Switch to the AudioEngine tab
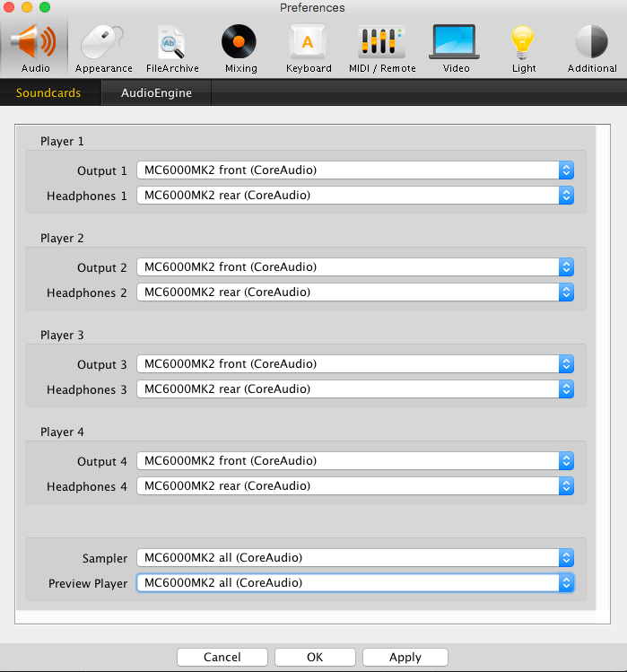Viewport: 627px width, 672px height. tap(155, 93)
